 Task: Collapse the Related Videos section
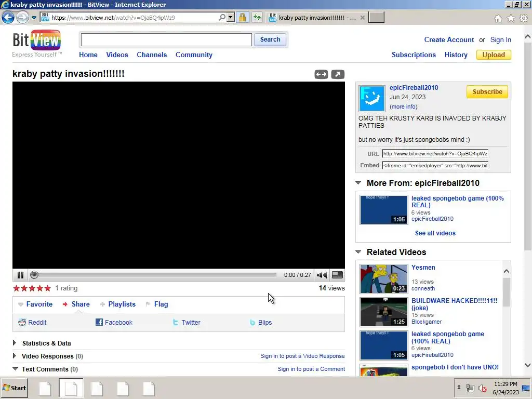pos(358,252)
